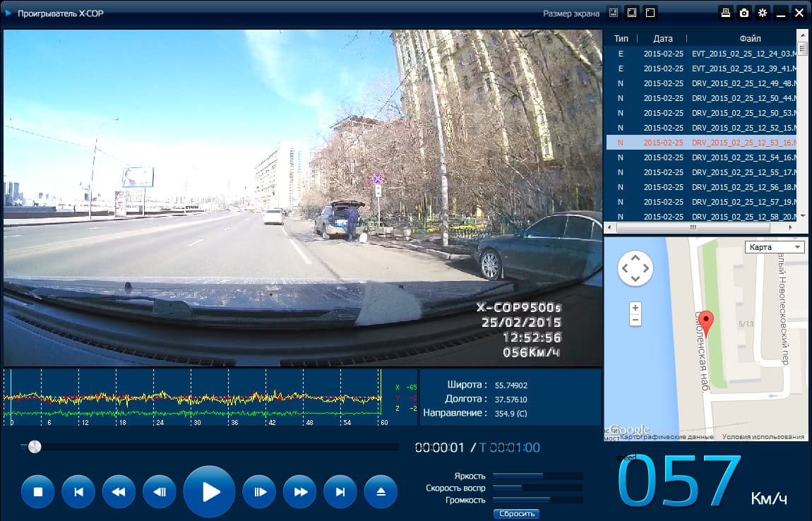Click the Долгота value 37.57610
Viewport: 812px width, 521px height.
(x=511, y=400)
